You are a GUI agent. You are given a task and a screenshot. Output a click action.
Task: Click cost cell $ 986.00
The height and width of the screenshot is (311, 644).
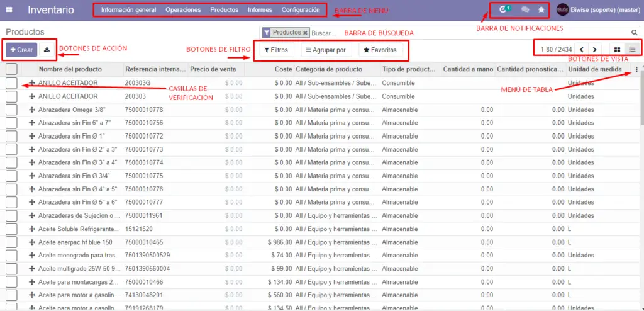(x=280, y=242)
